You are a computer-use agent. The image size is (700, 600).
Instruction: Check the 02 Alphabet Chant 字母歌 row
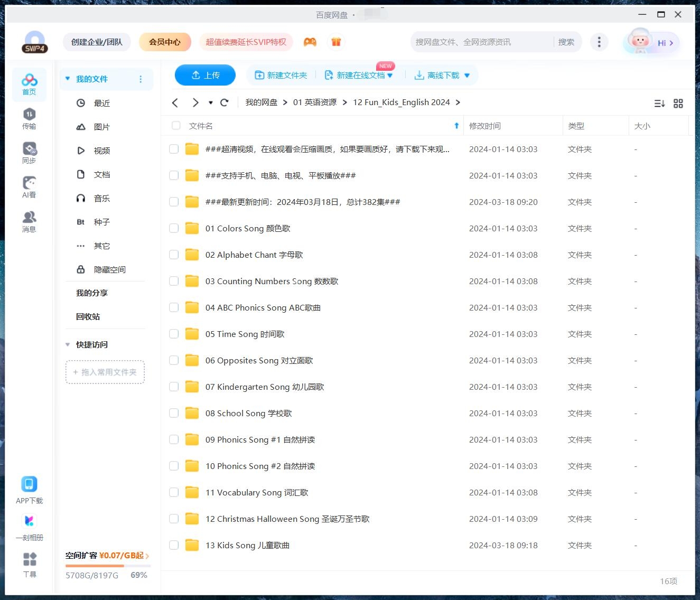pyautogui.click(x=174, y=255)
